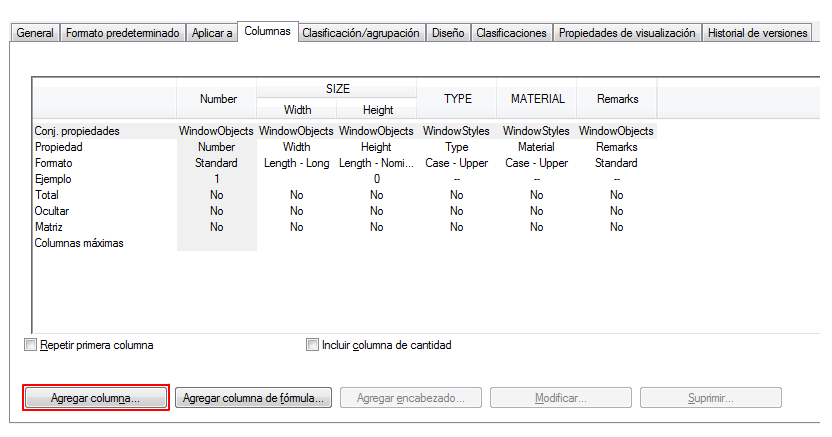
Task: Click the Columnas máximas row label
Action: 79,243
